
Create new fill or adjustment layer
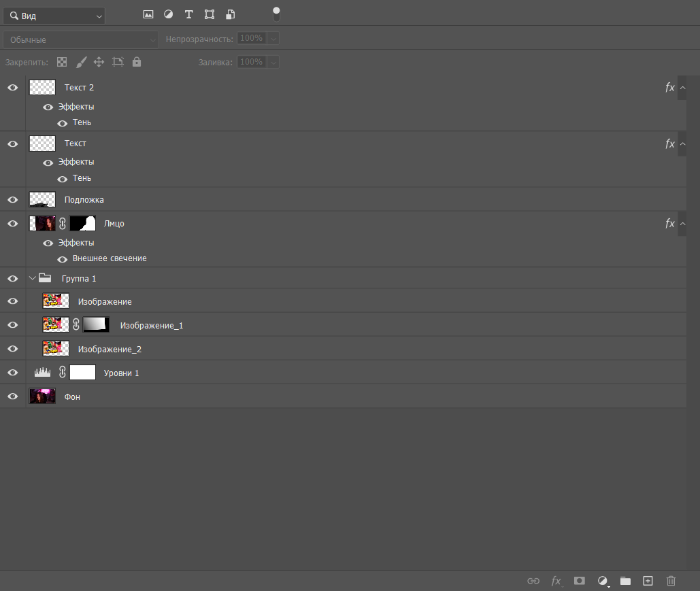[603, 581]
